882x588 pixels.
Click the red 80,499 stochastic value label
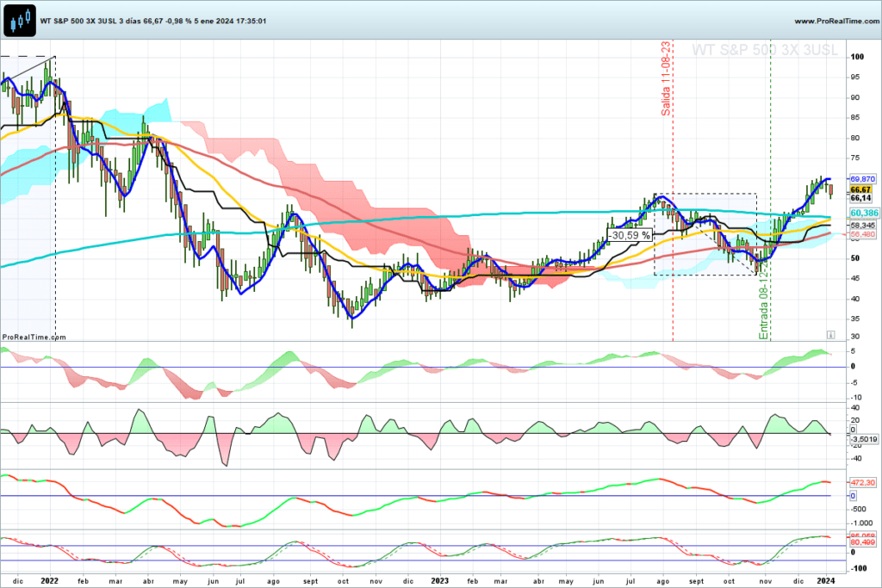coord(862,542)
